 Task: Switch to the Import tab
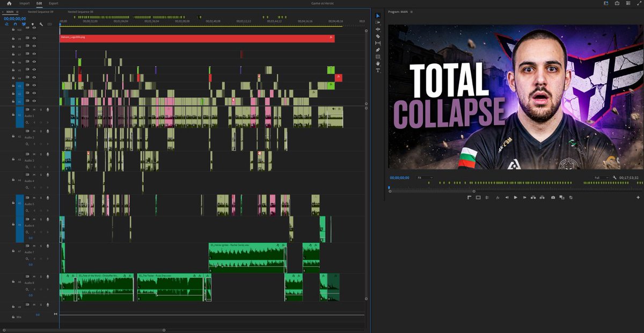click(25, 3)
